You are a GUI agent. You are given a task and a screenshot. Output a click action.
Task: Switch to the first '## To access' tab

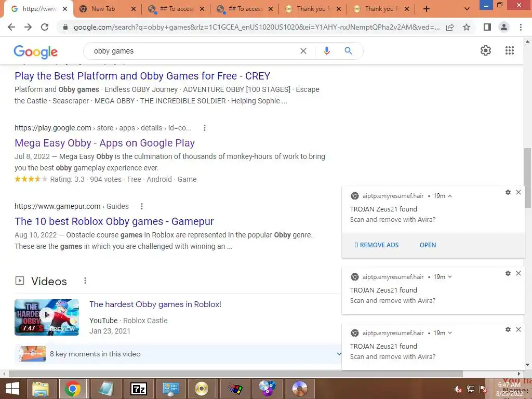click(x=177, y=9)
